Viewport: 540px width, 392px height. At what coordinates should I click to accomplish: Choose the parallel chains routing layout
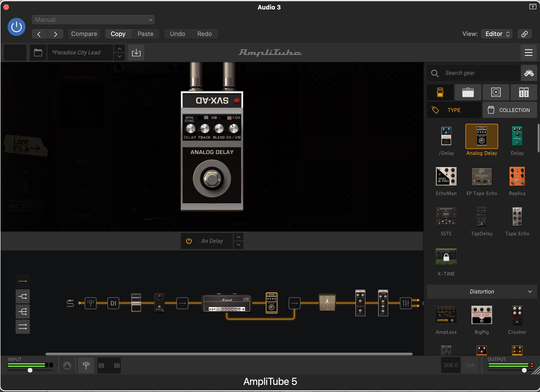[23, 327]
